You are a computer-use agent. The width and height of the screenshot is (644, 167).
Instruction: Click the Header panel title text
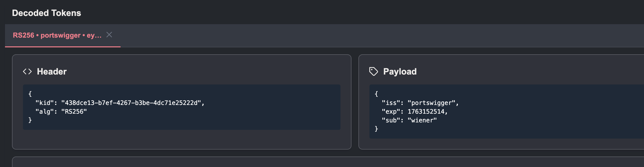pyautogui.click(x=52, y=72)
